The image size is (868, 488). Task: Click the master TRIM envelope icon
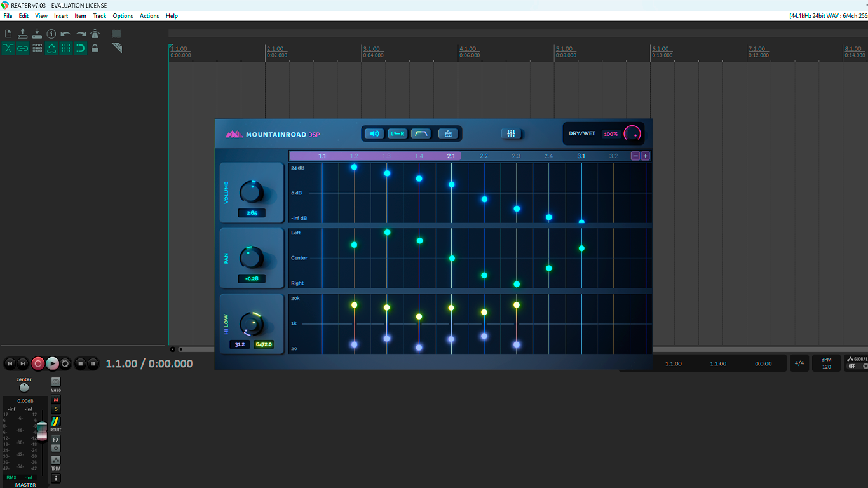56,459
